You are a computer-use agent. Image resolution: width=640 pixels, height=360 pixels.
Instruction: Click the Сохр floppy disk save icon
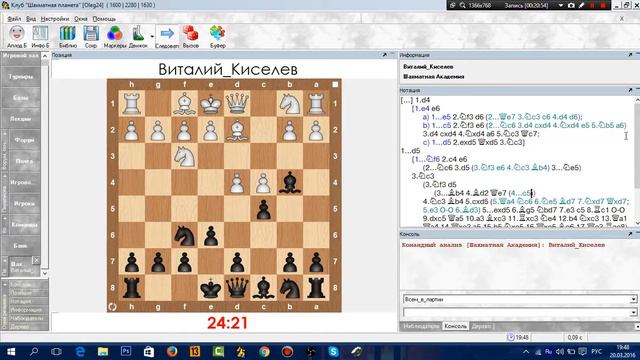pos(91,36)
